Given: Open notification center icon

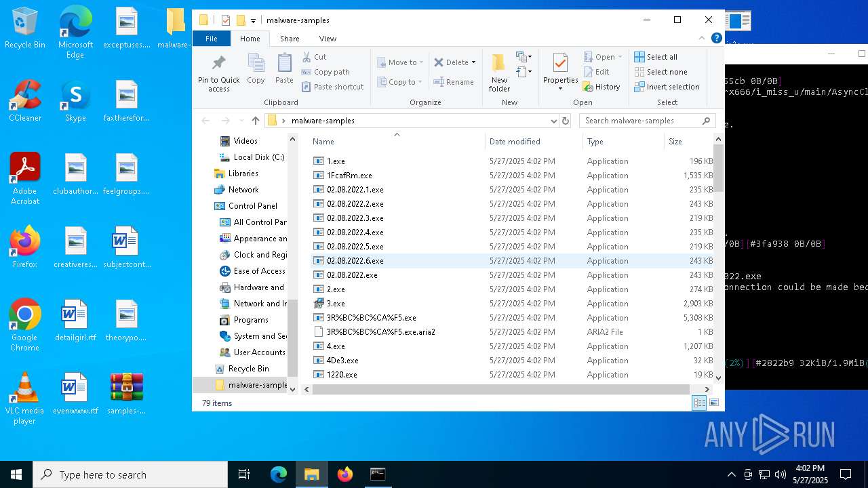Looking at the screenshot, I should point(846,474).
